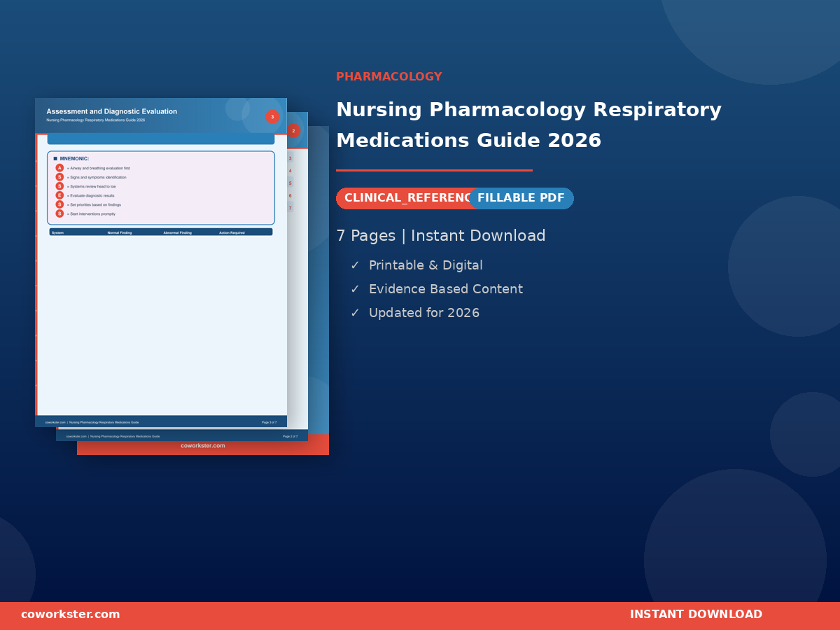The image size is (840, 630).
Task: Click the circle beside 'Systems review head to toe'
Action: [59, 186]
